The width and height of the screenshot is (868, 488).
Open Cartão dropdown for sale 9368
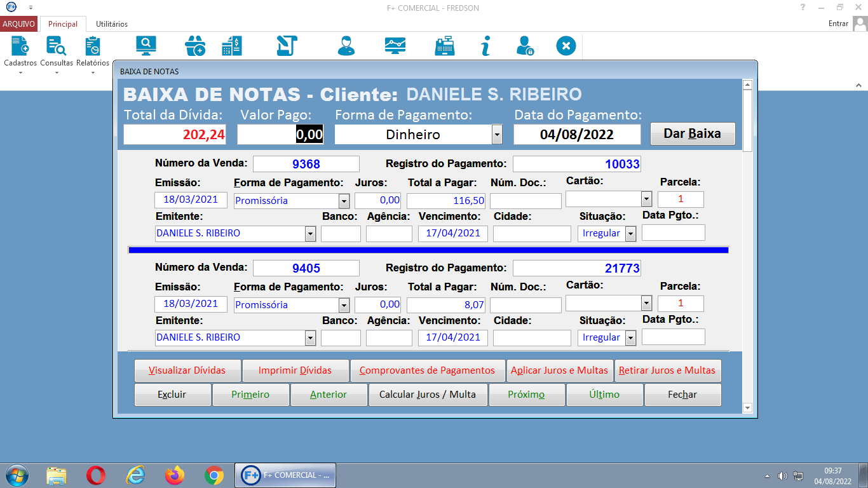646,199
